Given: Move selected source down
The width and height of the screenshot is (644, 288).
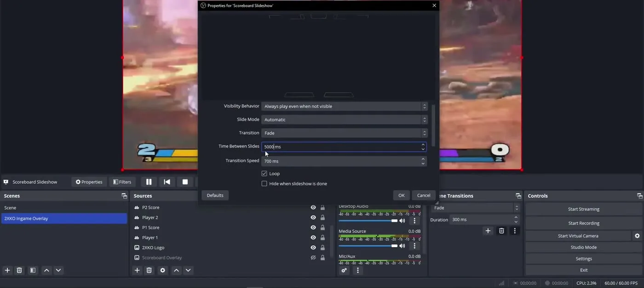Looking at the screenshot, I should click(x=188, y=271).
